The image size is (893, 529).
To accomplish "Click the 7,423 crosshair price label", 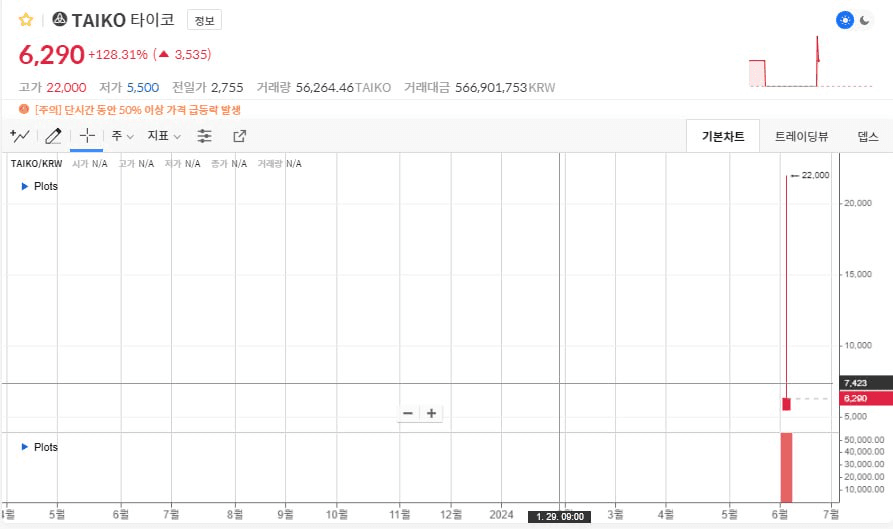I will click(x=866, y=383).
